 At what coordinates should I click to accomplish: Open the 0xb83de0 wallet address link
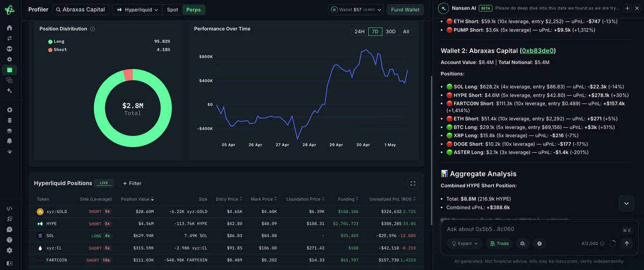coord(538,51)
